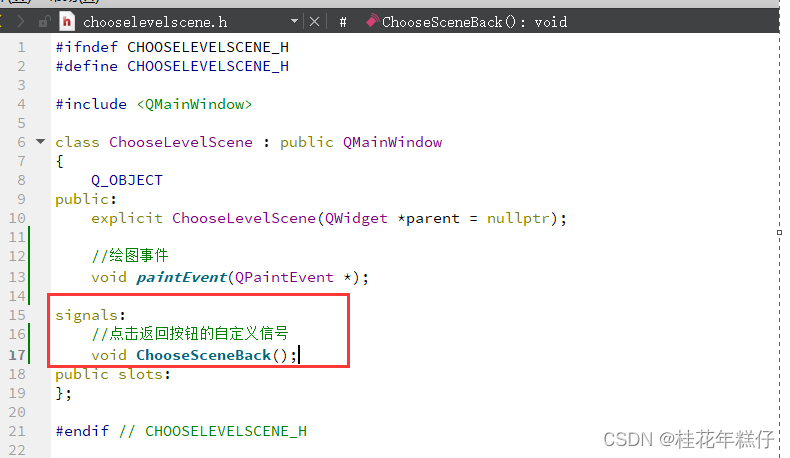Click the paintEvent function name
This screenshot has height=458, width=790.
click(181, 277)
